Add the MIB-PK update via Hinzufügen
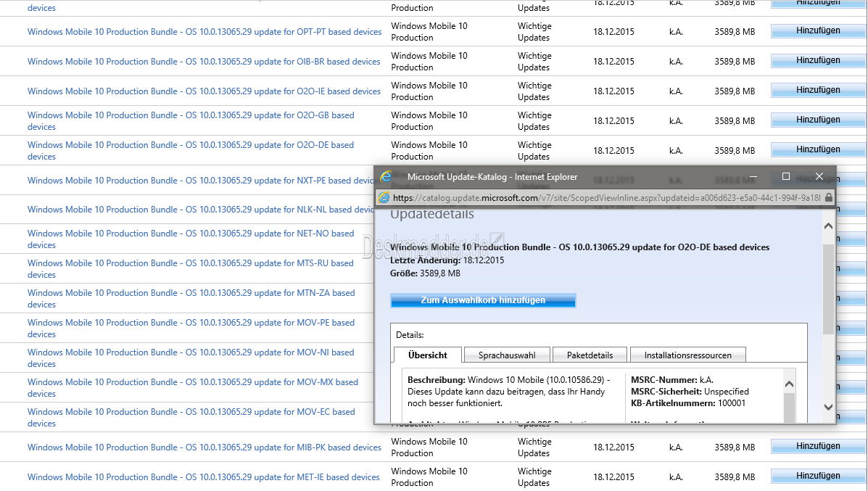Screen dimensions: 868x491 (818, 447)
